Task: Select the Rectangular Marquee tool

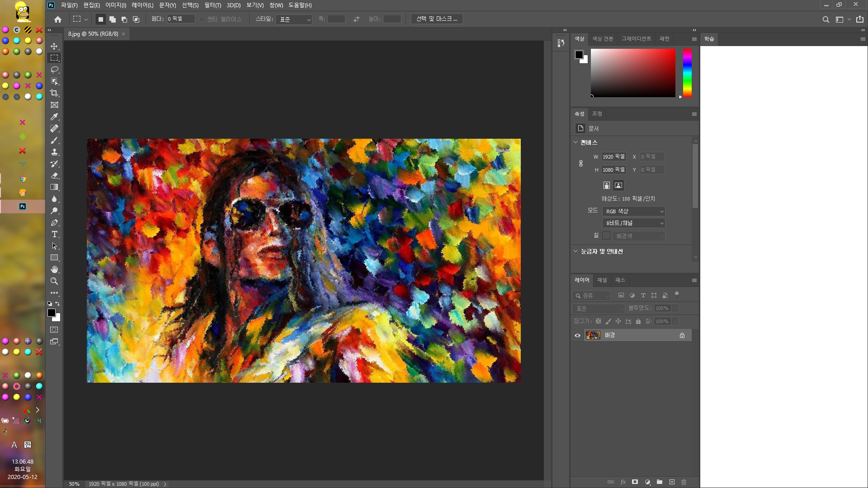Action: (54, 58)
